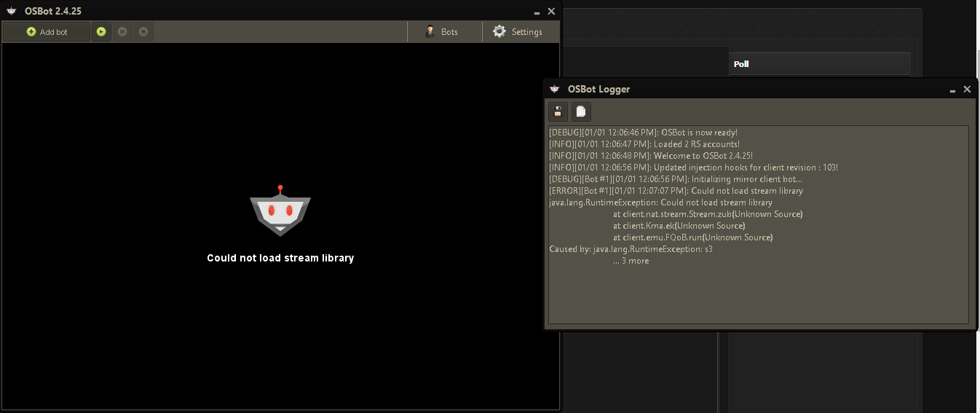
Task: Click the OSBot logo in the main title bar
Action: [12, 11]
